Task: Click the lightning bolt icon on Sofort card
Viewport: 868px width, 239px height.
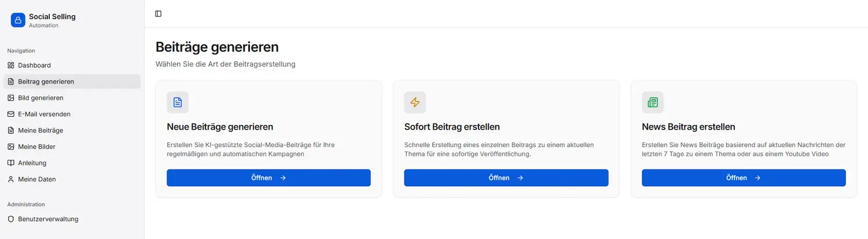Action: click(x=415, y=102)
